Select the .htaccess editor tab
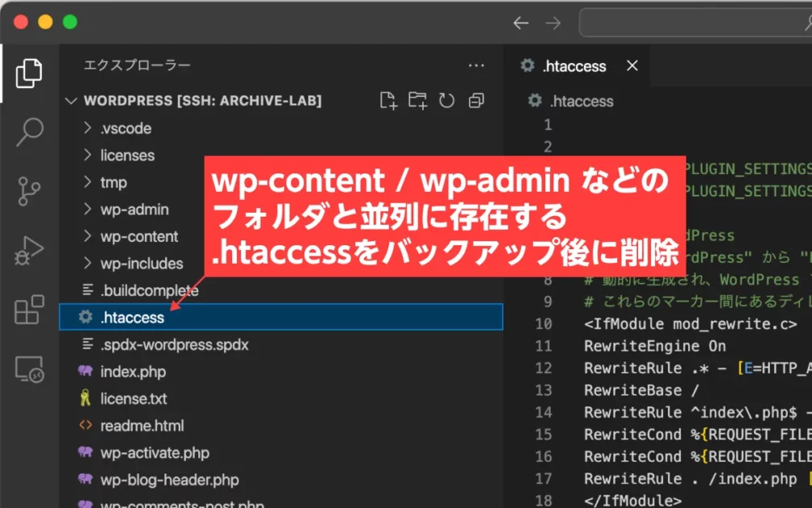 tap(574, 66)
